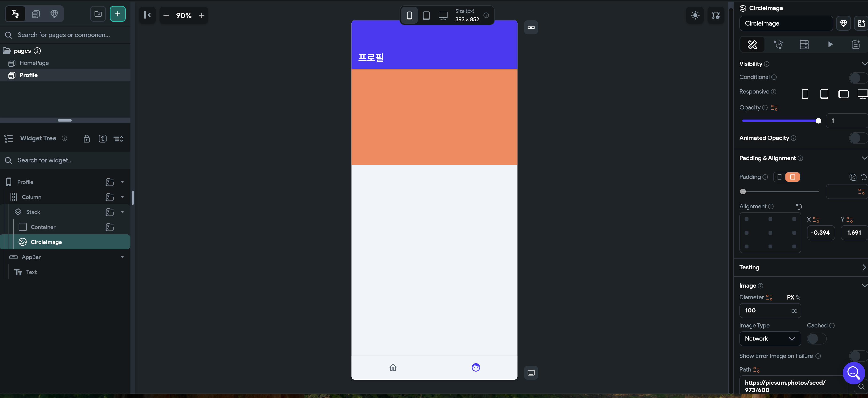This screenshot has width=868, height=398.
Task: Click the add new page plus button
Action: point(118,14)
